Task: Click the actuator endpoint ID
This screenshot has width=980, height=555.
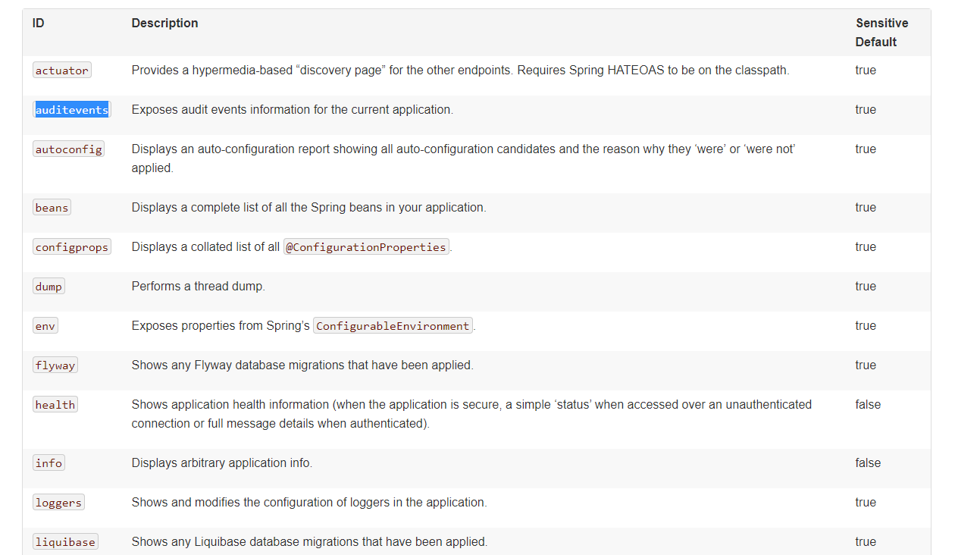Action: 62,71
